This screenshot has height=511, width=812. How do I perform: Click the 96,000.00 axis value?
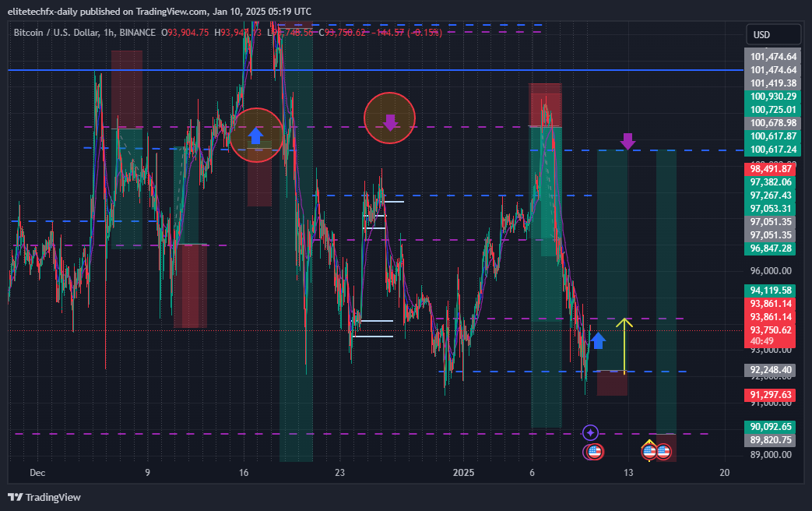(x=771, y=270)
